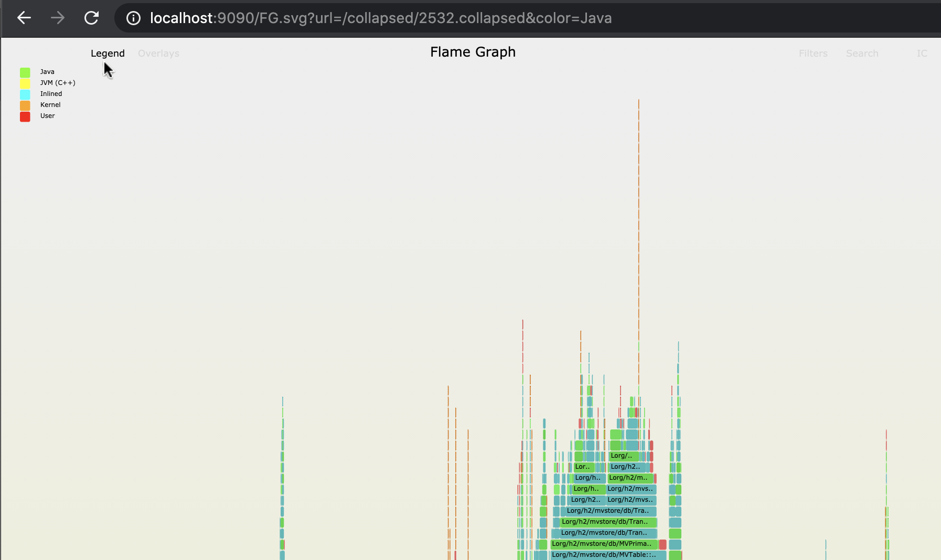
Task: Select the Lorg/h2/mvstore/db/MVTable:: frame
Action: [608, 555]
